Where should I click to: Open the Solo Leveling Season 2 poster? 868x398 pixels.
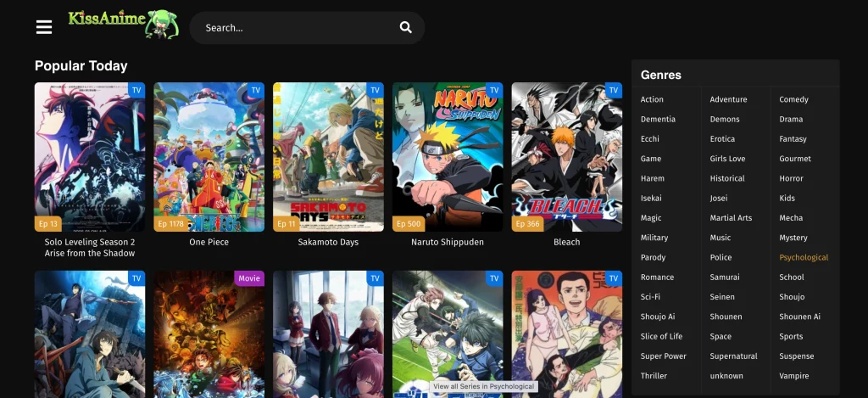click(x=90, y=157)
